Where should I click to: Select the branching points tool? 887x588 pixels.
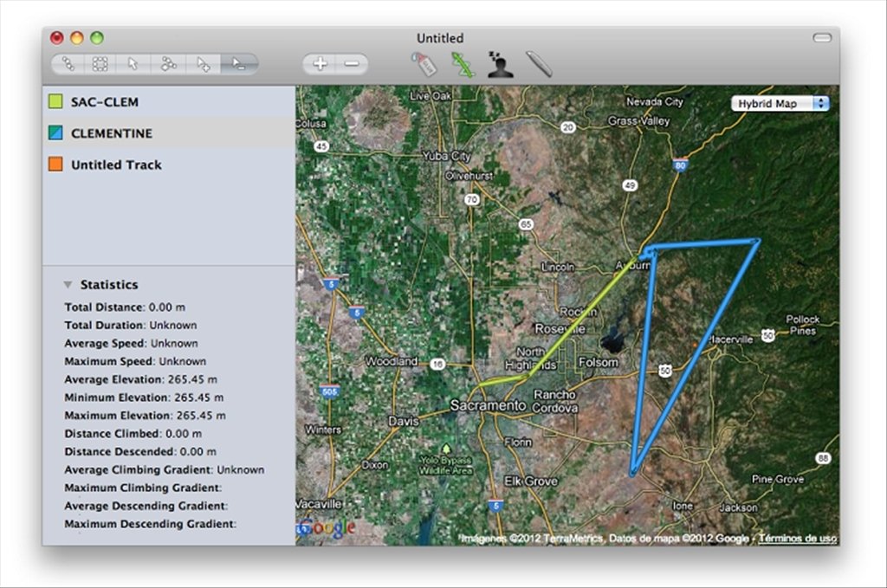point(168,64)
